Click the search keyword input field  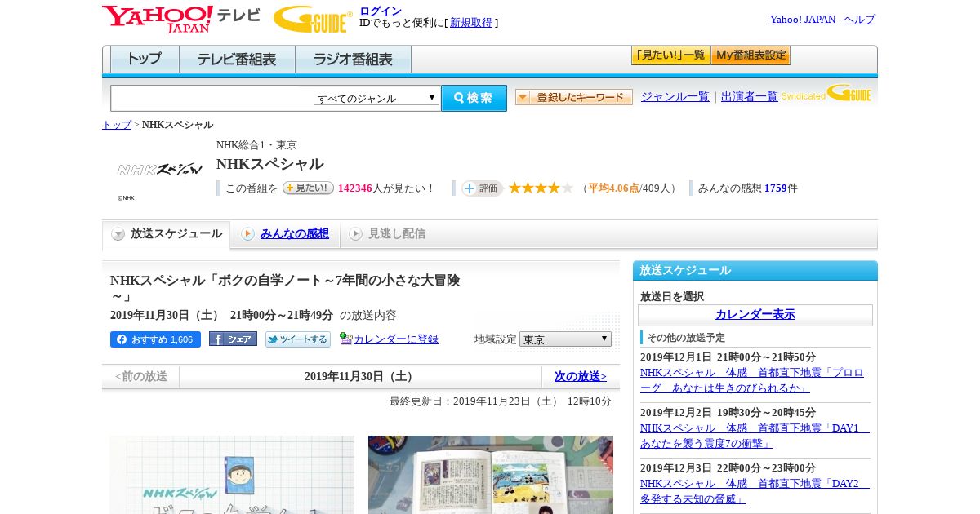tap(212, 99)
